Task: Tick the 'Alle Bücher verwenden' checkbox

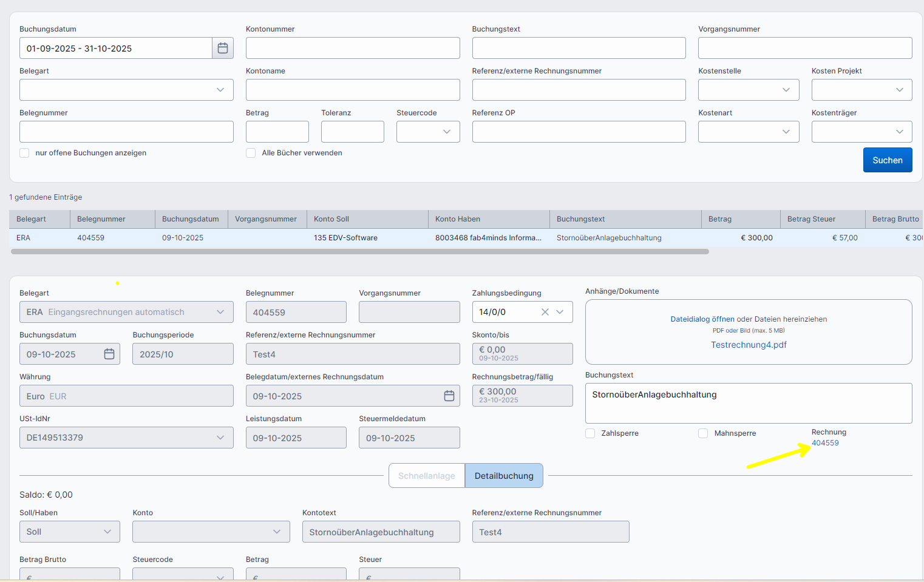Action: (x=251, y=153)
